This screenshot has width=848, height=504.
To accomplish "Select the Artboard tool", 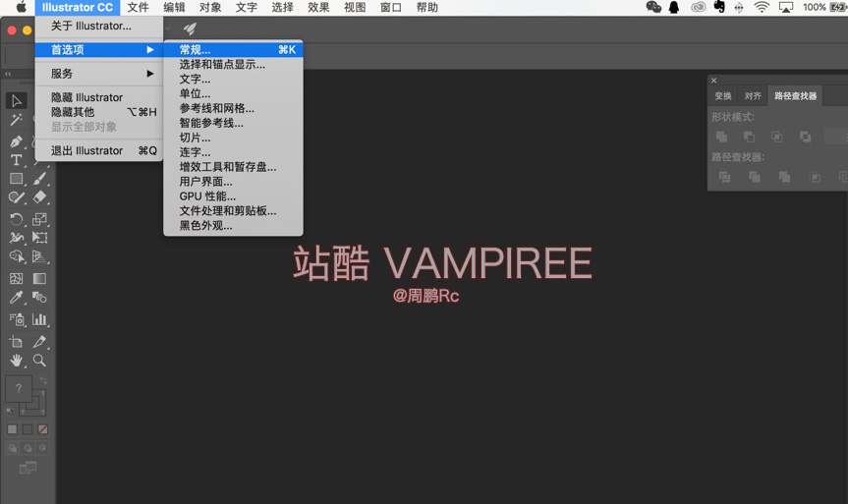I will point(17,342).
